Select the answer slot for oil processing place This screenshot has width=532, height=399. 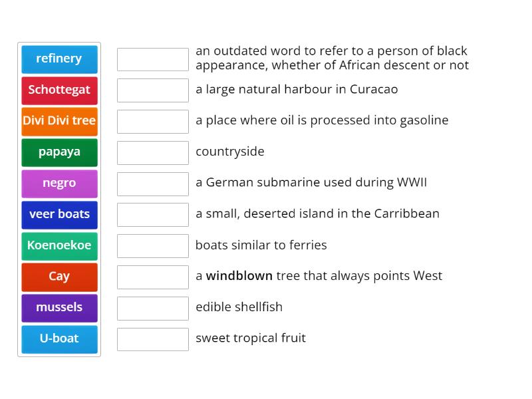pyautogui.click(x=152, y=121)
